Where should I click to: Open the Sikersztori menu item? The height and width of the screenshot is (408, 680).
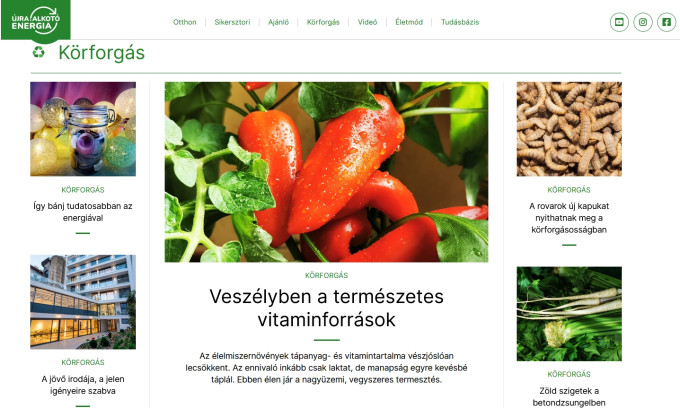(232, 22)
